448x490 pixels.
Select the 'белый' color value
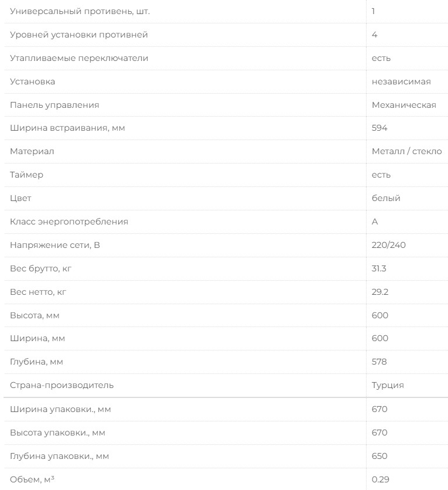(386, 199)
